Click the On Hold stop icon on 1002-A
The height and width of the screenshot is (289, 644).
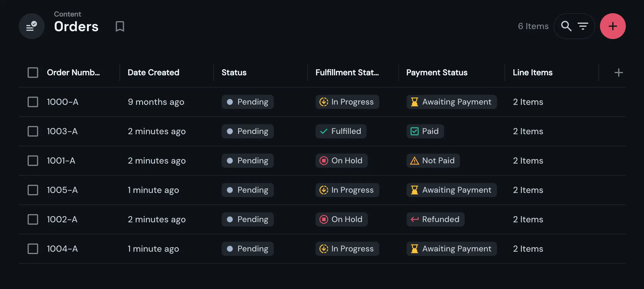(x=323, y=219)
